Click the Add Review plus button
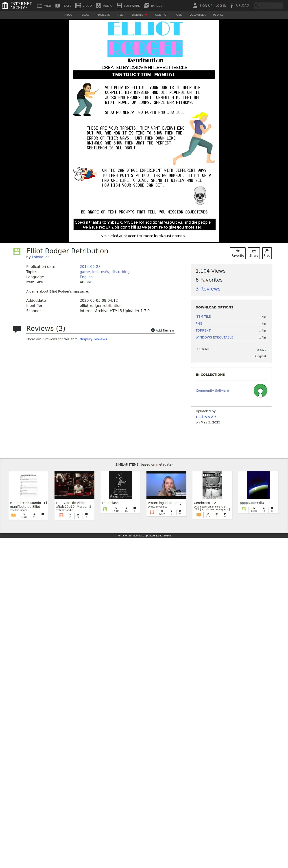The image size is (288, 868). [163, 330]
